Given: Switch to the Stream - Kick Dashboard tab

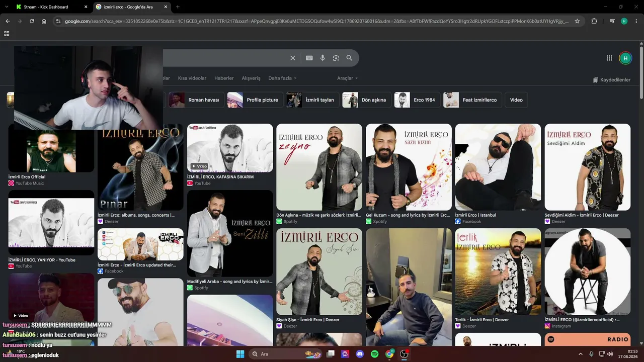Looking at the screenshot, I should (x=46, y=7).
